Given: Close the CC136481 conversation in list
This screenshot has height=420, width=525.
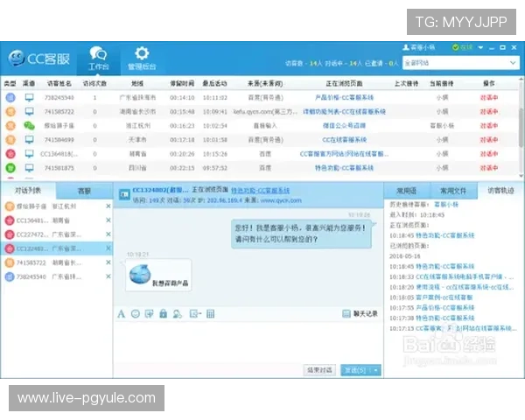Looking at the screenshot, I should point(108,220).
